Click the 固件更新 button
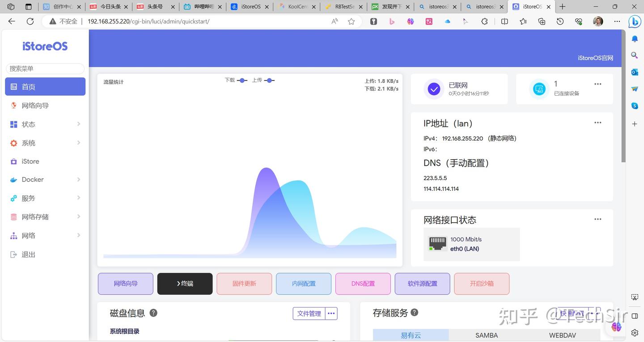The image size is (644, 342). point(244,284)
